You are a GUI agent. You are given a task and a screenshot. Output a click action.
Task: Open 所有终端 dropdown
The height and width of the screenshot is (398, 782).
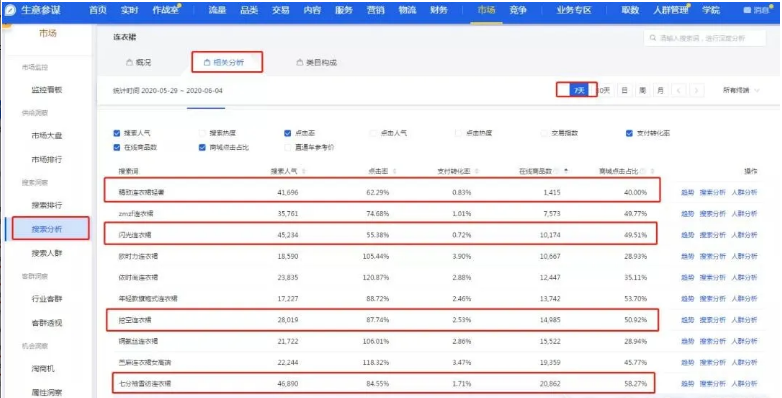pyautogui.click(x=741, y=90)
